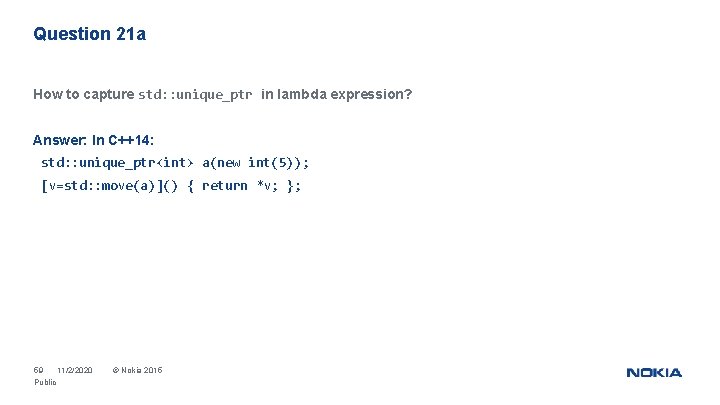The height and width of the screenshot is (405, 720).
Task: Click the std::unique_ptr code in question
Action: pos(194,95)
